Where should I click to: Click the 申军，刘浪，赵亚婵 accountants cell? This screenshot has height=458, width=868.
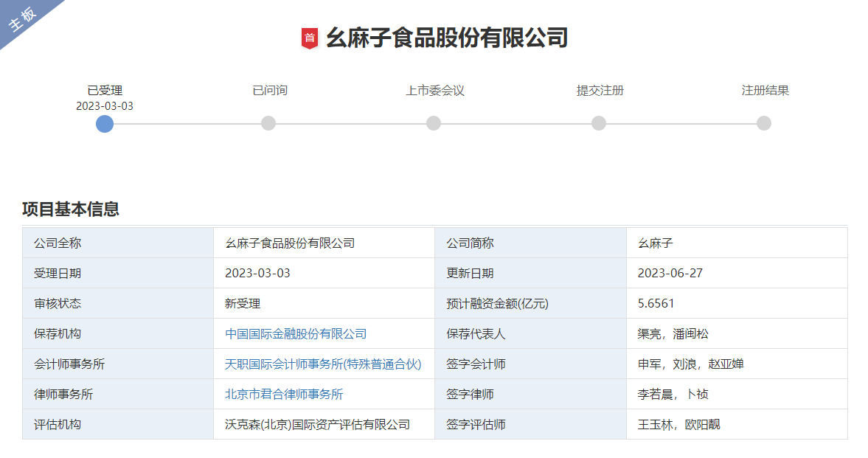pyautogui.click(x=737, y=364)
